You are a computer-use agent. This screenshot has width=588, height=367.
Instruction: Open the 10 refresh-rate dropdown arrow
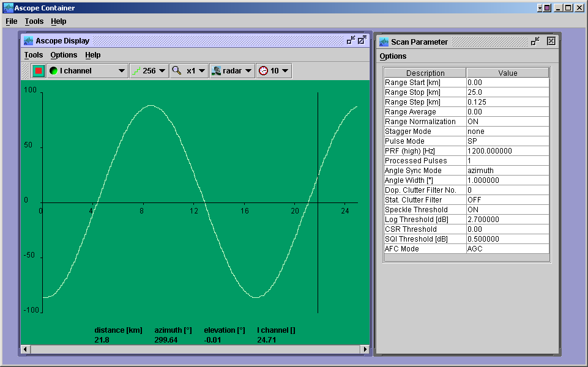pos(285,71)
